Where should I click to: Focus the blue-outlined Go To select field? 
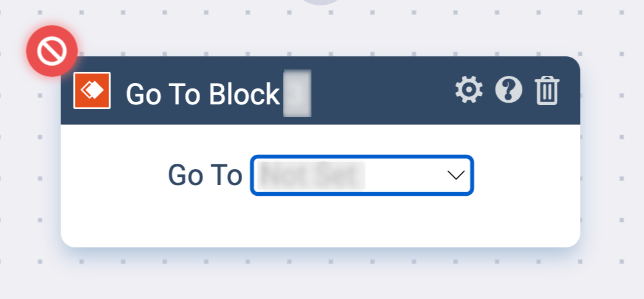(362, 176)
